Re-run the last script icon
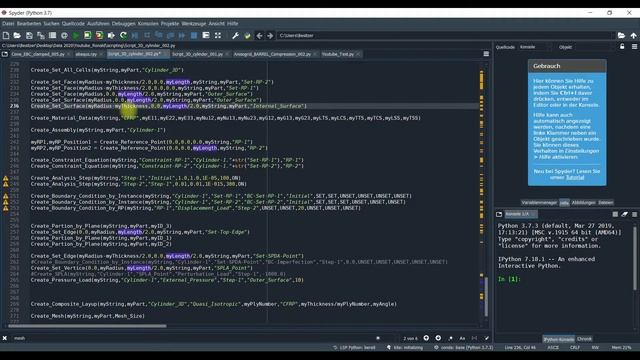Image resolution: width=640 pixels, height=360 pixels. (123, 36)
